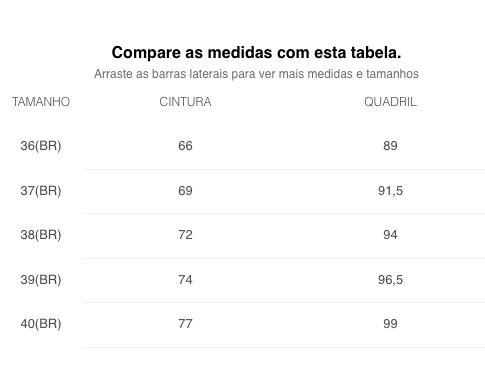Click the TAMANHO column header

(41, 102)
